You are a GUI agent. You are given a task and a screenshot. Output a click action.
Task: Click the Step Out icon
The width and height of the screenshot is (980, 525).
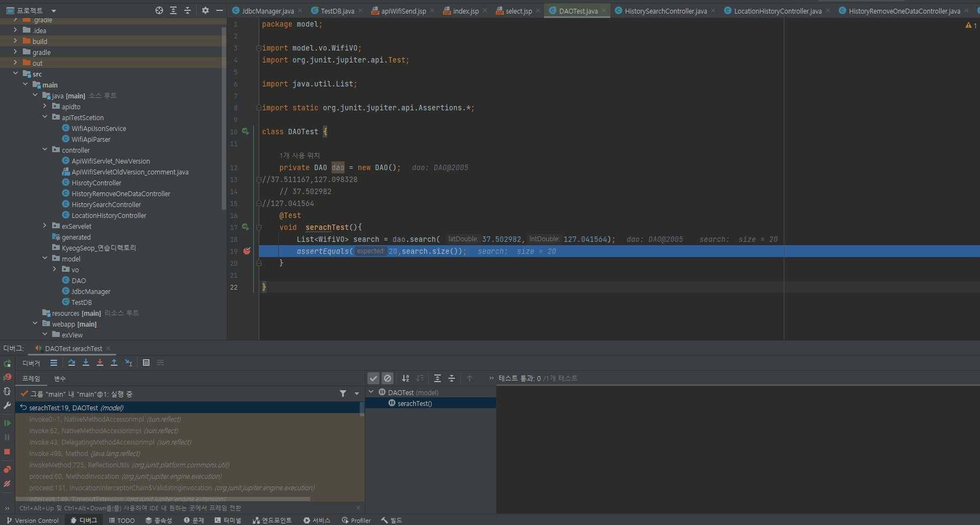(114, 362)
